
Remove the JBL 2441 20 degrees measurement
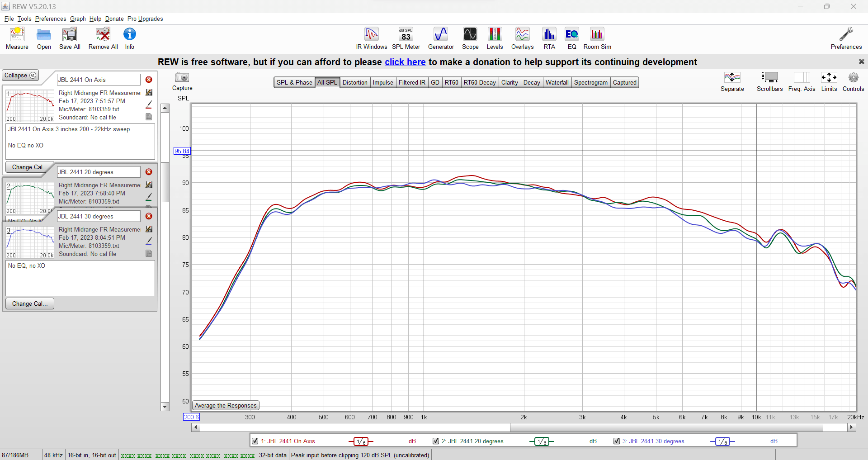(x=149, y=172)
